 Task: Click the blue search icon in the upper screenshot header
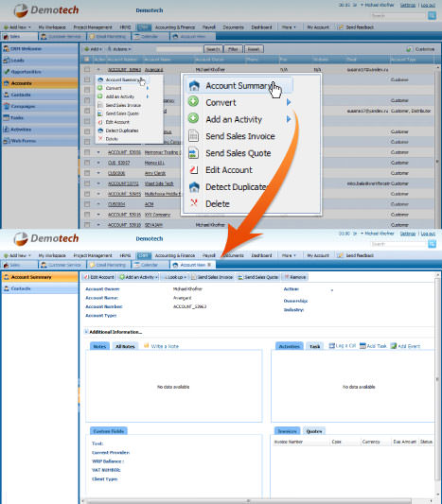click(x=432, y=15)
